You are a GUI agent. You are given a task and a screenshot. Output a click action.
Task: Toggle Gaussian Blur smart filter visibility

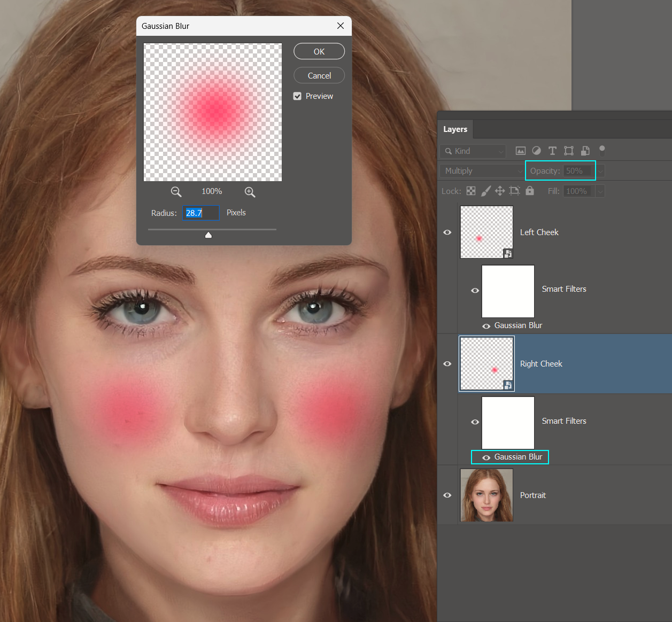tap(486, 457)
